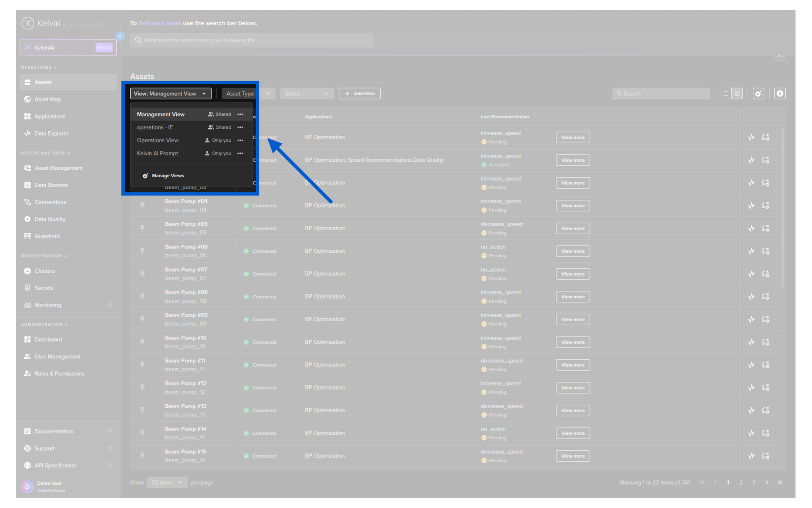Screen dimensions: 812x508
Task: Open three-dot options for Operations View
Action: pos(240,141)
